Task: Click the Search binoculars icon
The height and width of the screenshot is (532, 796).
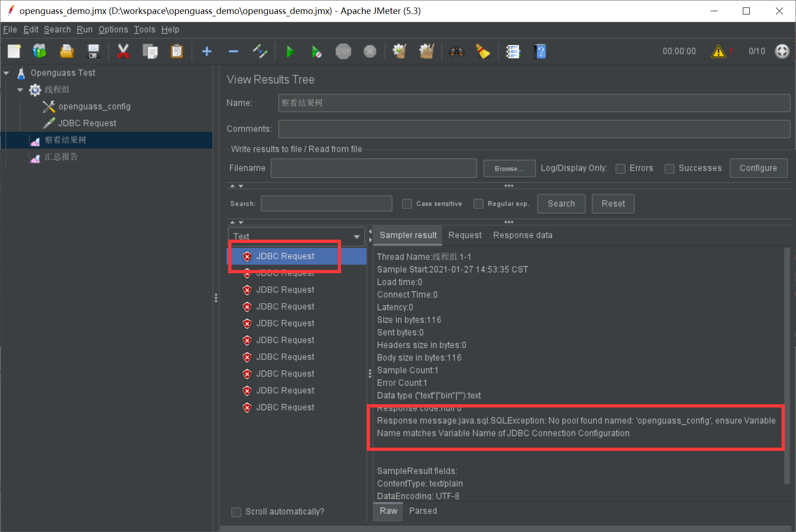Action: click(456, 51)
